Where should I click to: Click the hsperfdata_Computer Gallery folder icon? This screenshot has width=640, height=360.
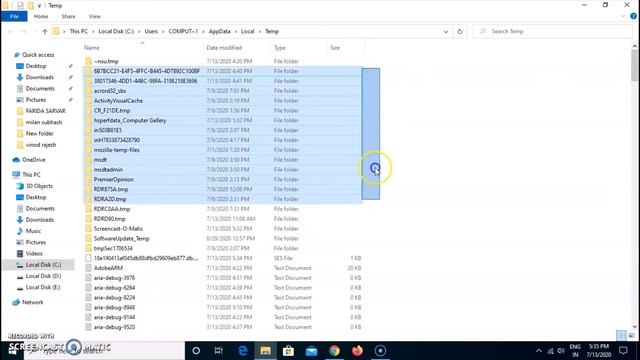point(89,120)
